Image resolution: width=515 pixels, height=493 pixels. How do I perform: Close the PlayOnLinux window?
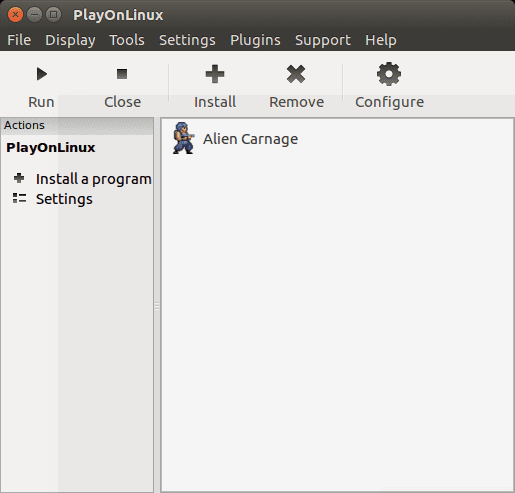pyautogui.click(x=15, y=15)
